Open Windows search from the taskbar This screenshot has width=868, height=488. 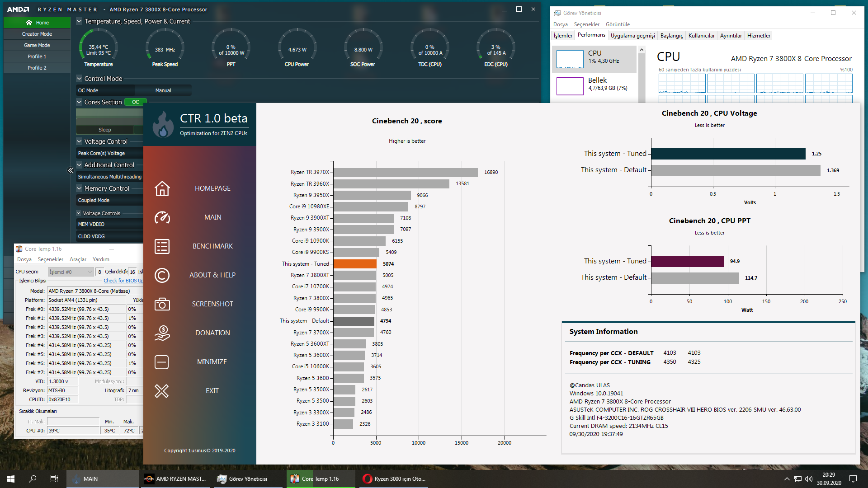[33, 479]
